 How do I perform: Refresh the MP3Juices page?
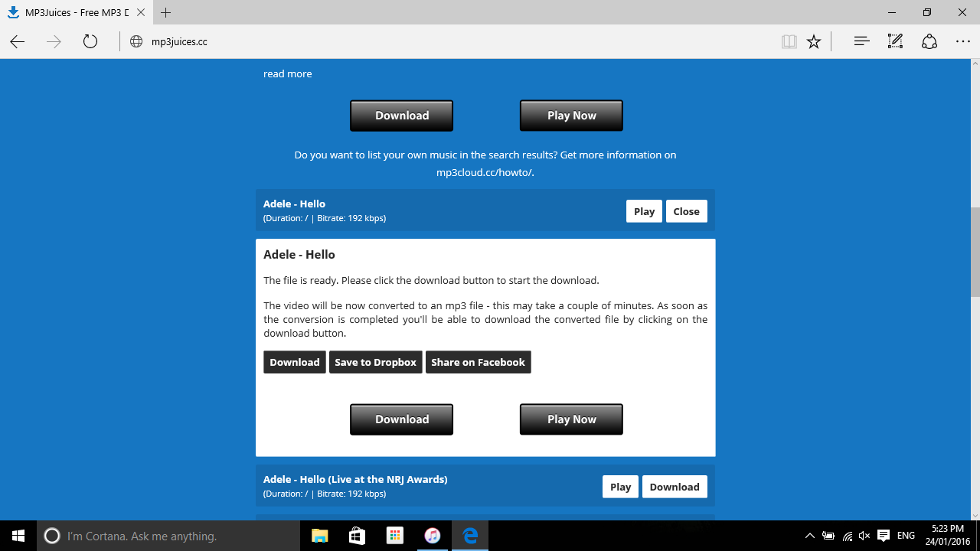(90, 41)
